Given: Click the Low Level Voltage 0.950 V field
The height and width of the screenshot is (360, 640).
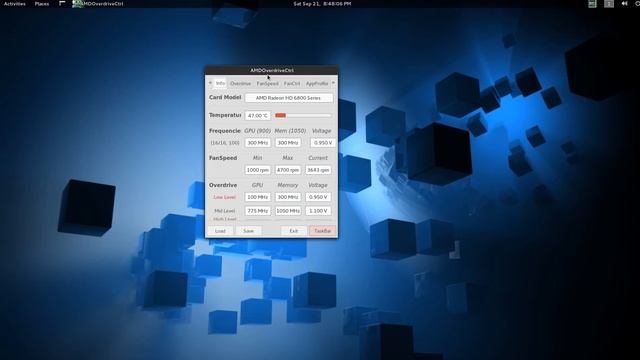Looking at the screenshot, I should (318, 197).
